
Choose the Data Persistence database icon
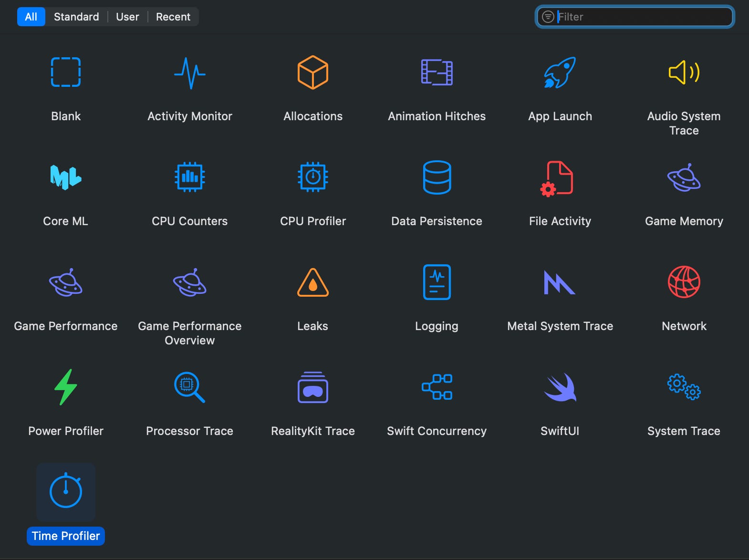437,177
